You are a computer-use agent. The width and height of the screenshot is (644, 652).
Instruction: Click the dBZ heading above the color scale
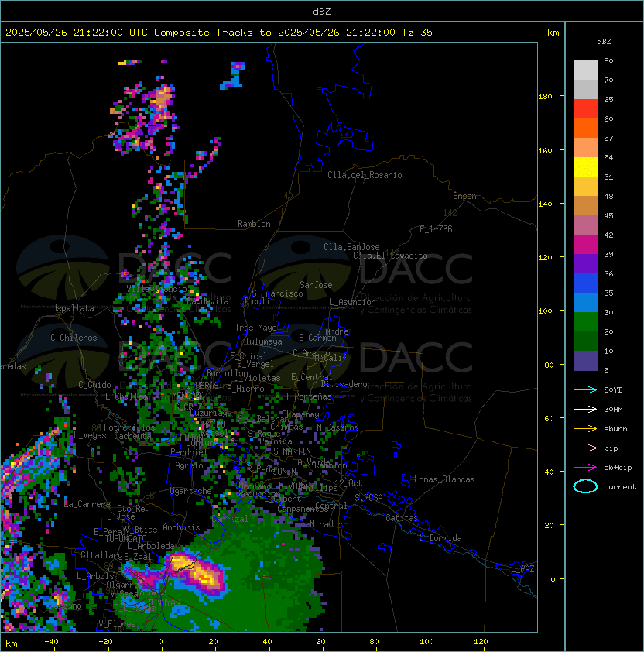pos(604,42)
